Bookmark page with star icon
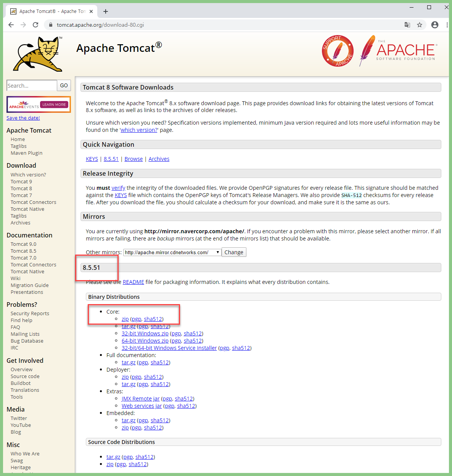The height and width of the screenshot is (476, 452). click(420, 25)
